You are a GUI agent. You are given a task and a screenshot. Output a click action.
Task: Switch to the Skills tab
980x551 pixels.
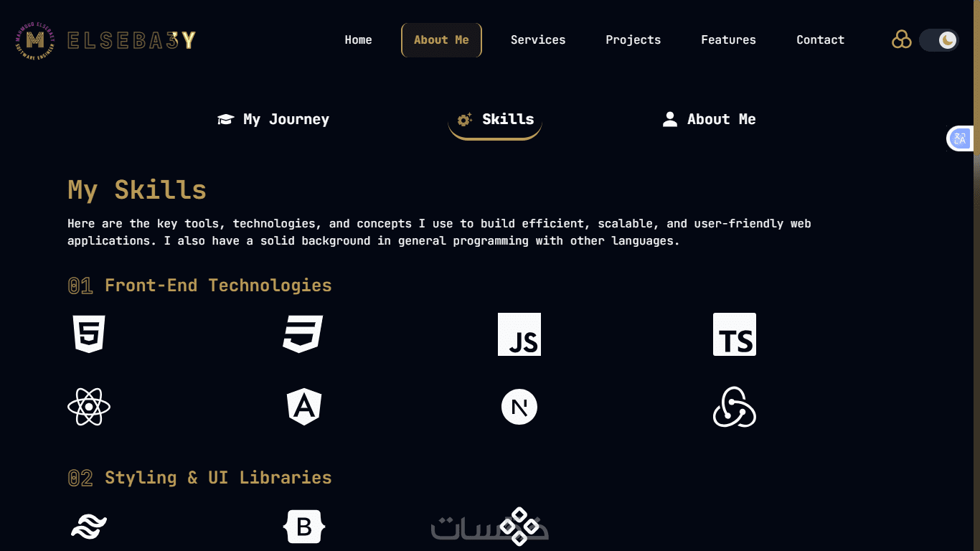point(495,119)
